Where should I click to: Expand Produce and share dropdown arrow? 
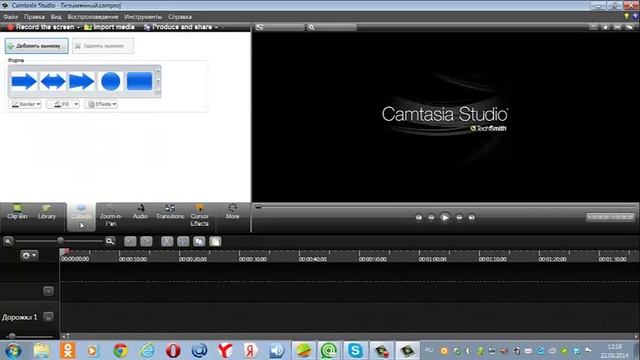click(x=216, y=27)
